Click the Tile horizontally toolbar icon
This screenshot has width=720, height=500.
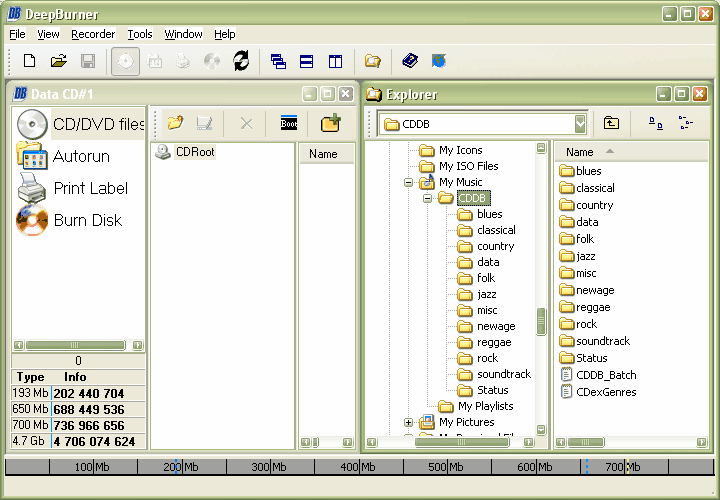(x=306, y=61)
